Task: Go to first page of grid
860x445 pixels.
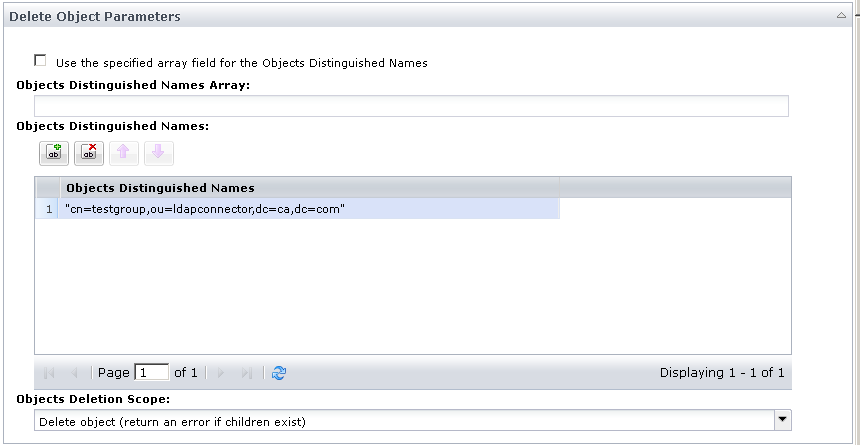Action: (50, 373)
